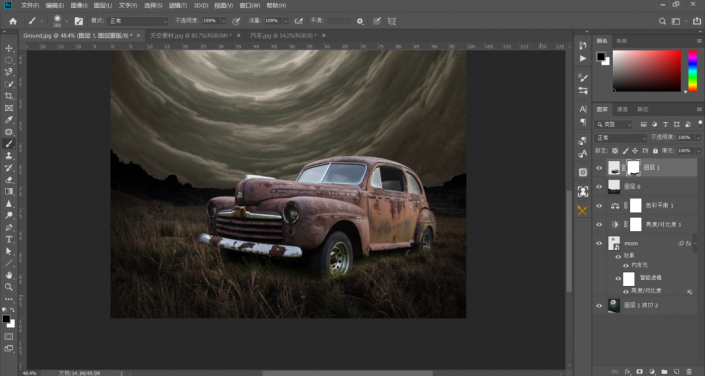
Task: Switch to the 天空素材.jpg document tab
Action: tap(191, 36)
